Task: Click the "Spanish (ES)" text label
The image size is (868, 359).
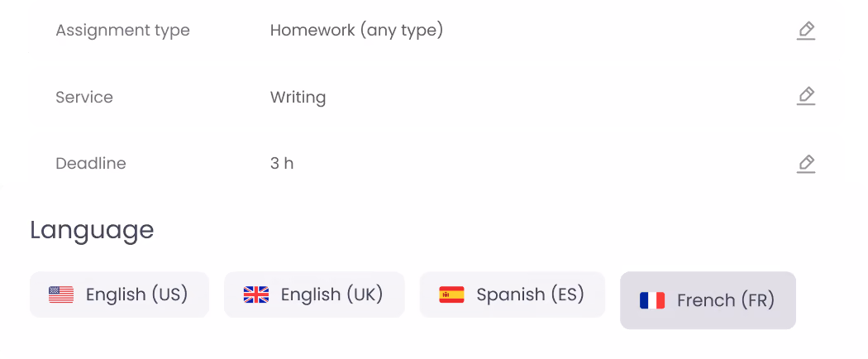Action: pos(531,294)
